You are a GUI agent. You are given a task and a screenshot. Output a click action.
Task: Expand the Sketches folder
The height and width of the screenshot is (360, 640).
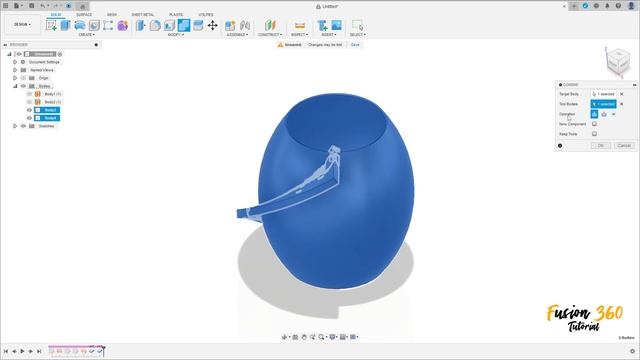tap(15, 126)
